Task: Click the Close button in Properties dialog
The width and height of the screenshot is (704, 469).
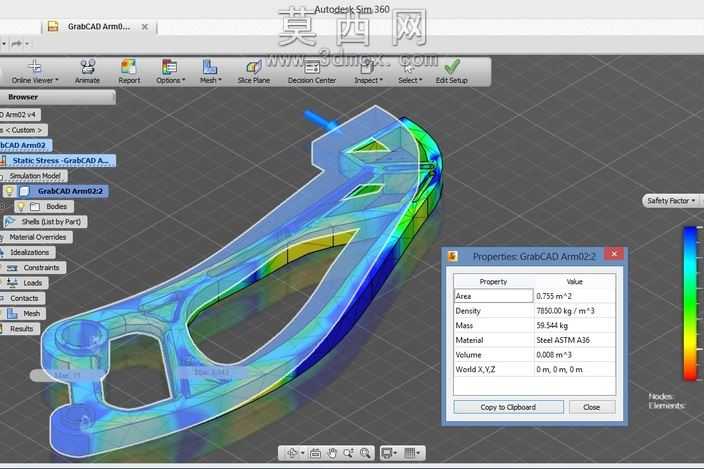Action: (x=592, y=407)
